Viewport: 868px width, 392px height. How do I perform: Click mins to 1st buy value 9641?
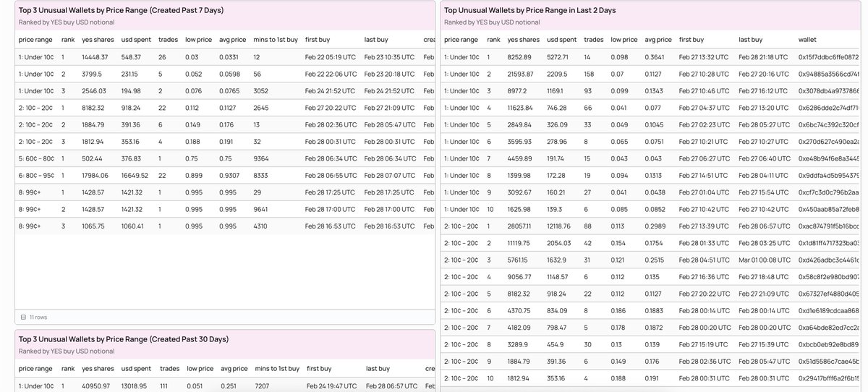(260, 209)
